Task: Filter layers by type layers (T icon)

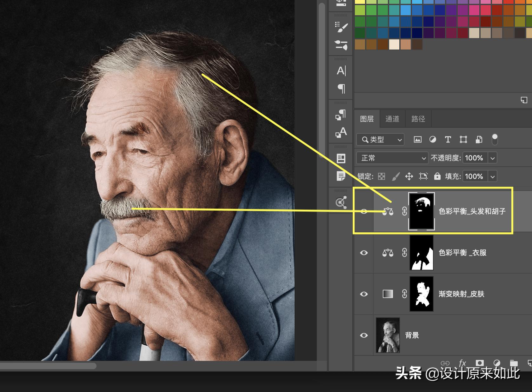Action: 448,140
